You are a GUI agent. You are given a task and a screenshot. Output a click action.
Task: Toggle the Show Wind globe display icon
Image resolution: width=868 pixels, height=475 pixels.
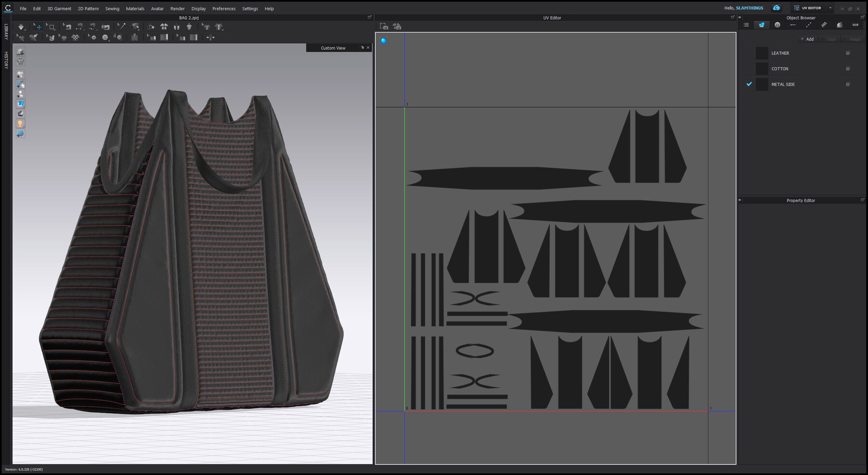[20, 133]
